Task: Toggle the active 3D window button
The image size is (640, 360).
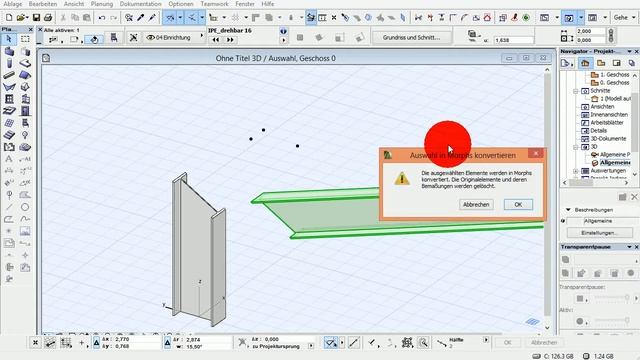Action: pos(569,18)
